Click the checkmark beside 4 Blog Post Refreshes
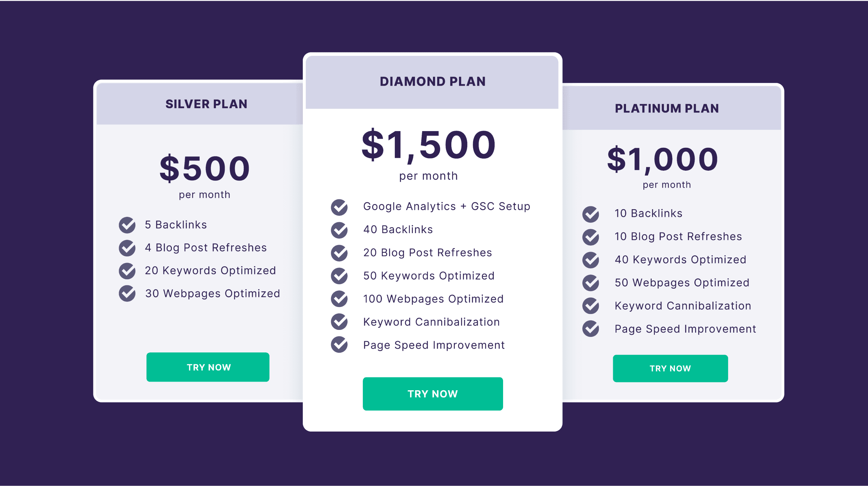The image size is (868, 486). [x=127, y=248]
